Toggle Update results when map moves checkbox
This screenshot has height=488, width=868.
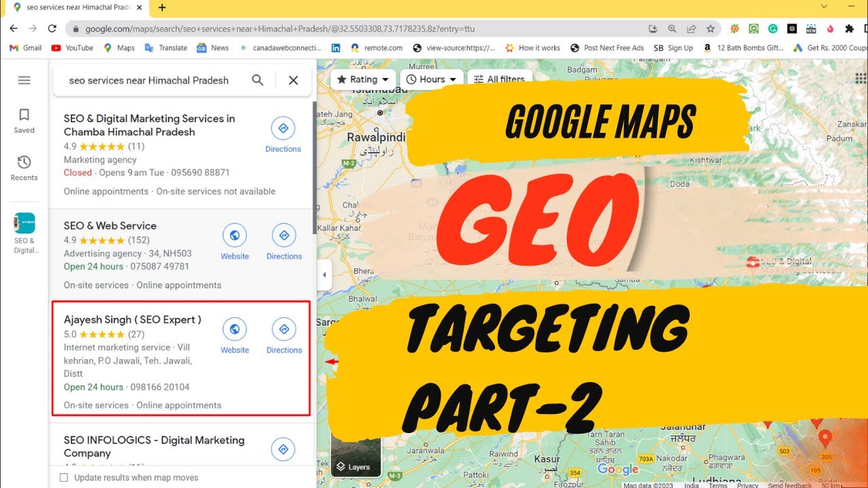coord(64,477)
